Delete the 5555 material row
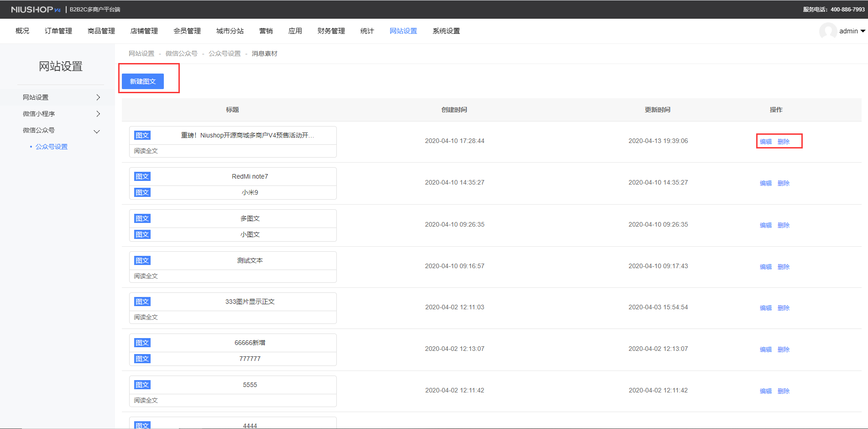The width and height of the screenshot is (868, 429). (784, 391)
